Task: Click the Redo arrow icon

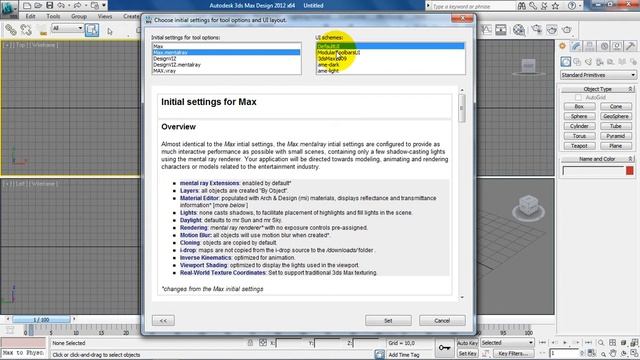Action: pyautogui.click(x=78, y=6)
